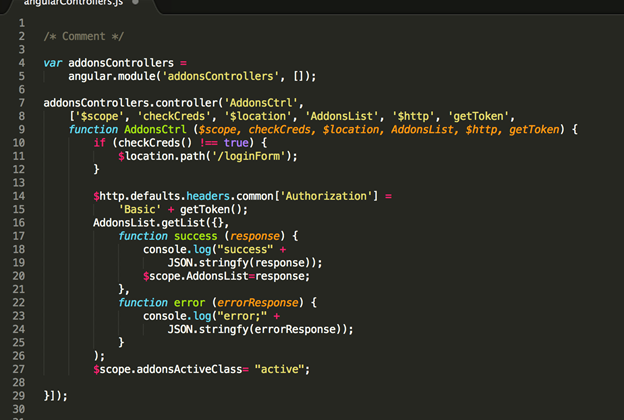Image resolution: width=624 pixels, height=420 pixels.
Task: Click line number 14 in the gutter
Action: coord(19,196)
